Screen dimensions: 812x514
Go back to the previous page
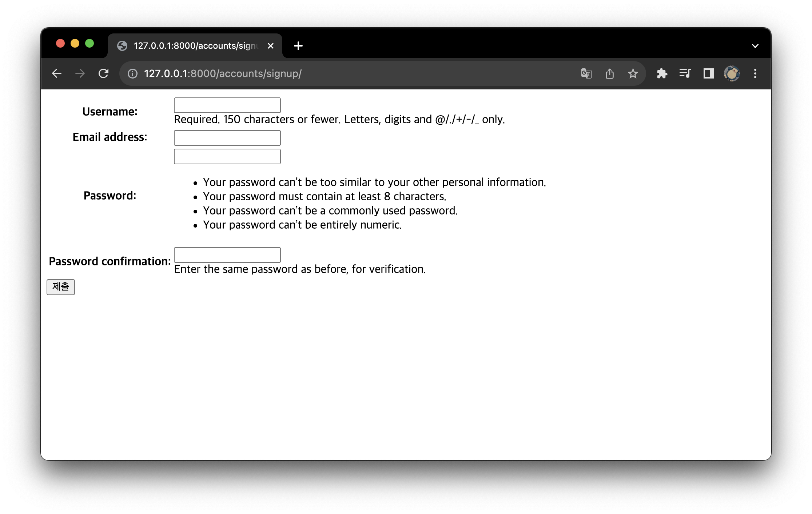pos(57,74)
